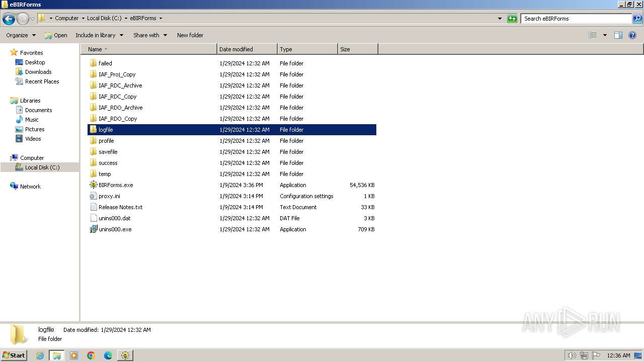The height and width of the screenshot is (362, 644).
Task: Open the address bar history dropdown
Action: (x=500, y=19)
